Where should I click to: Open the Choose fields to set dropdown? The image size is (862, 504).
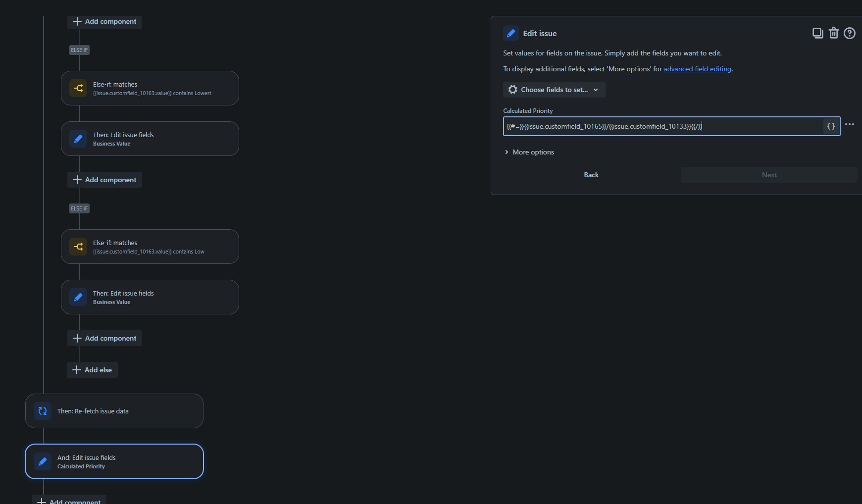(x=553, y=90)
